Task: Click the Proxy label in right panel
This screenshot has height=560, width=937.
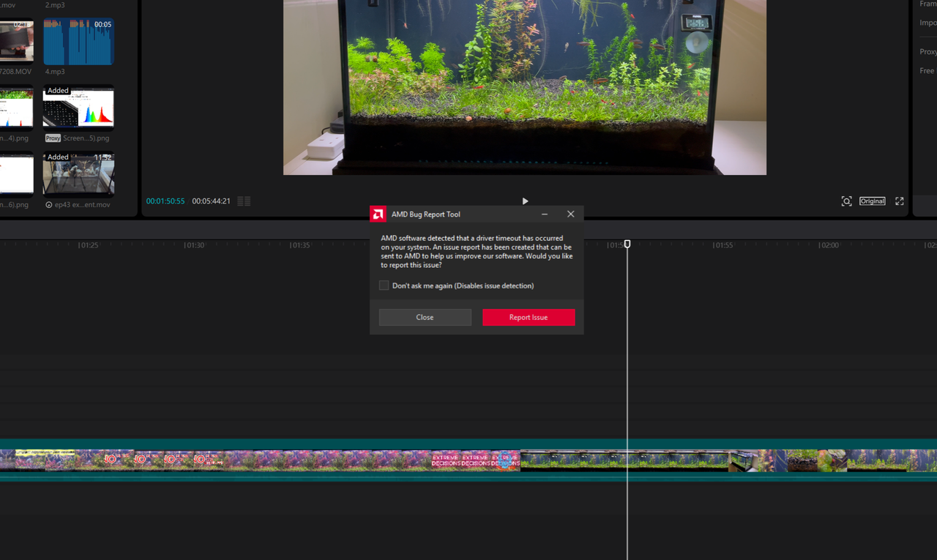Action: point(928,52)
